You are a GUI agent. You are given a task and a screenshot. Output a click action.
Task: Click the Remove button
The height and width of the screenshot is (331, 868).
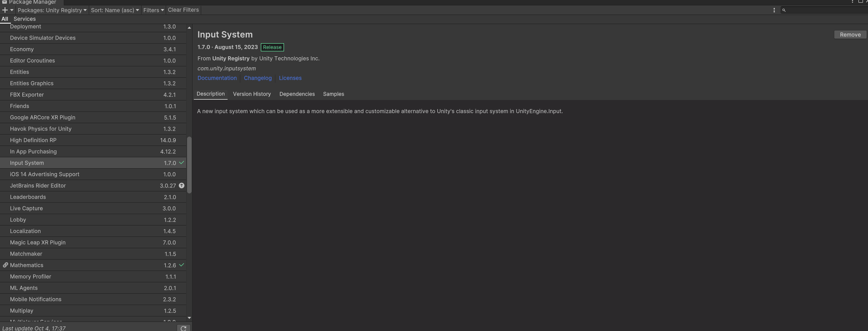click(850, 35)
